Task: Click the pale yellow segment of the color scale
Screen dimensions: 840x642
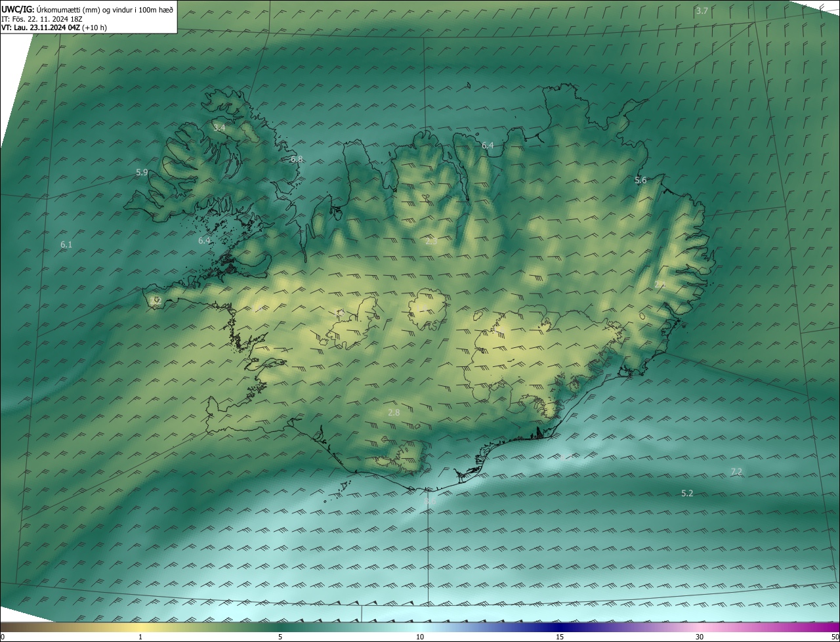Action: tap(140, 628)
